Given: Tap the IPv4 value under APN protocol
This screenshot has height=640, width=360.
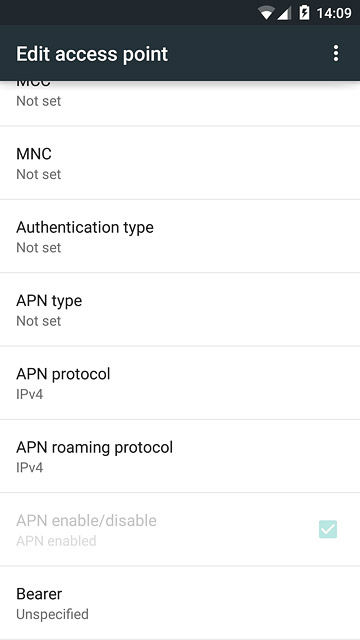Looking at the screenshot, I should click(x=29, y=394).
